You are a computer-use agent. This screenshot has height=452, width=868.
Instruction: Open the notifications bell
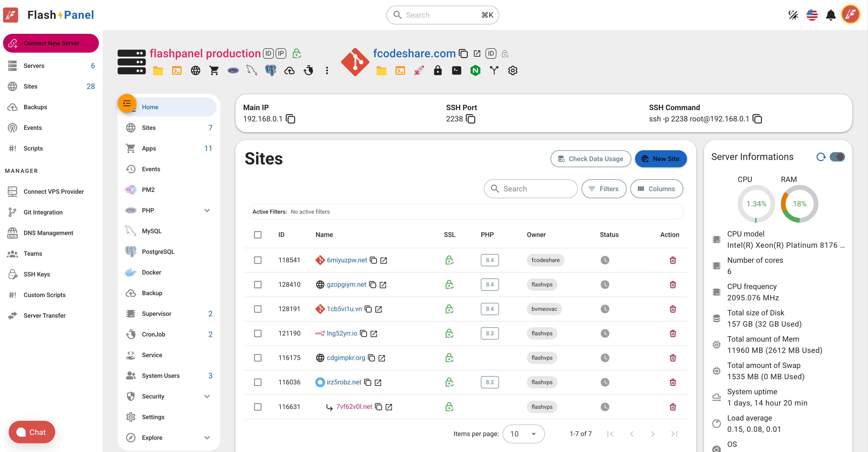click(831, 15)
